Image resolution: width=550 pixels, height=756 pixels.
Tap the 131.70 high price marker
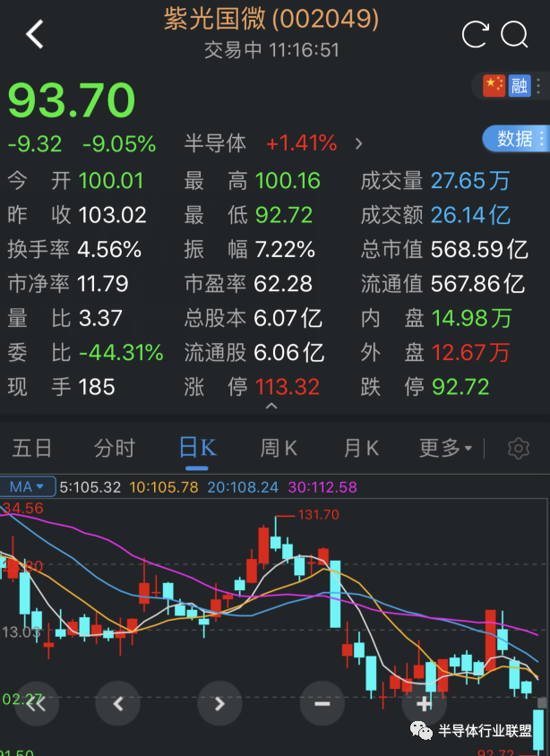coord(319,515)
